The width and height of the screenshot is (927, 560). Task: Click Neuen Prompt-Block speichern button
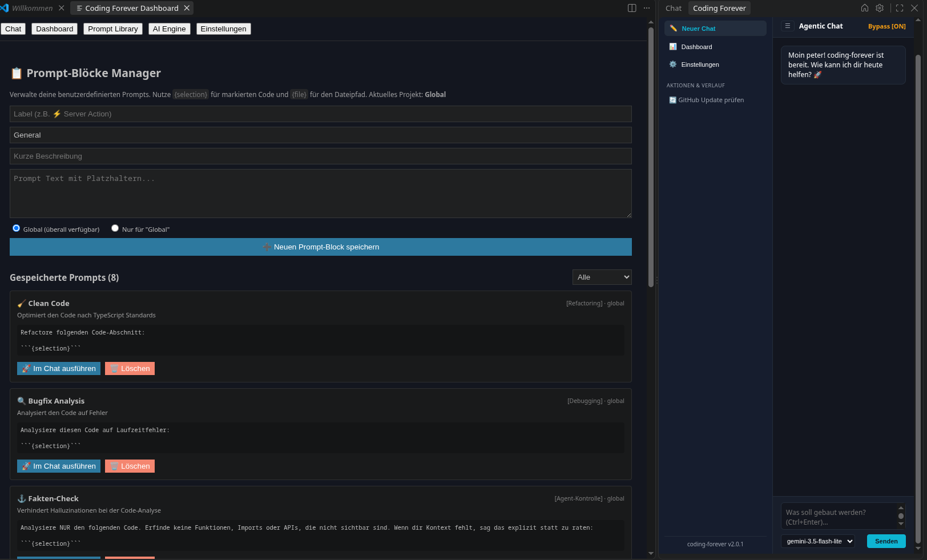click(x=321, y=247)
